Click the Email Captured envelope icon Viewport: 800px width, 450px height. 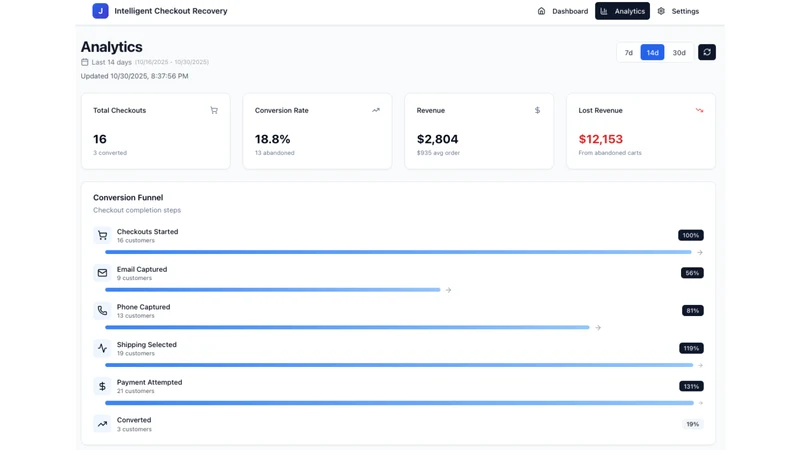pyautogui.click(x=102, y=273)
